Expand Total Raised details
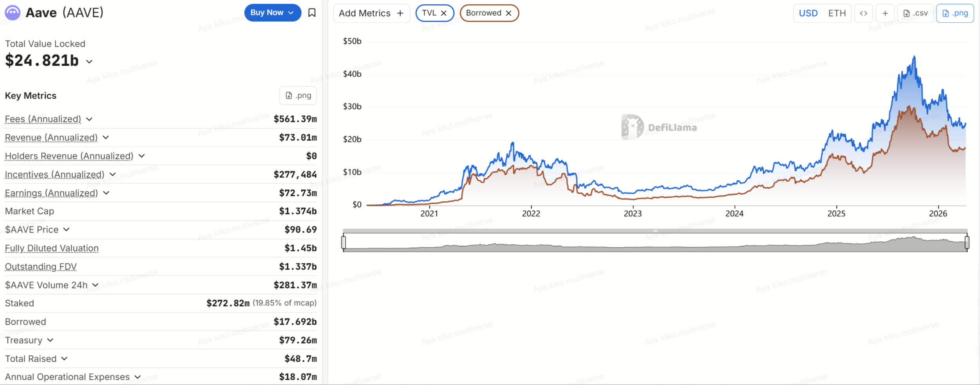Image resolution: width=980 pixels, height=385 pixels. 65,358
